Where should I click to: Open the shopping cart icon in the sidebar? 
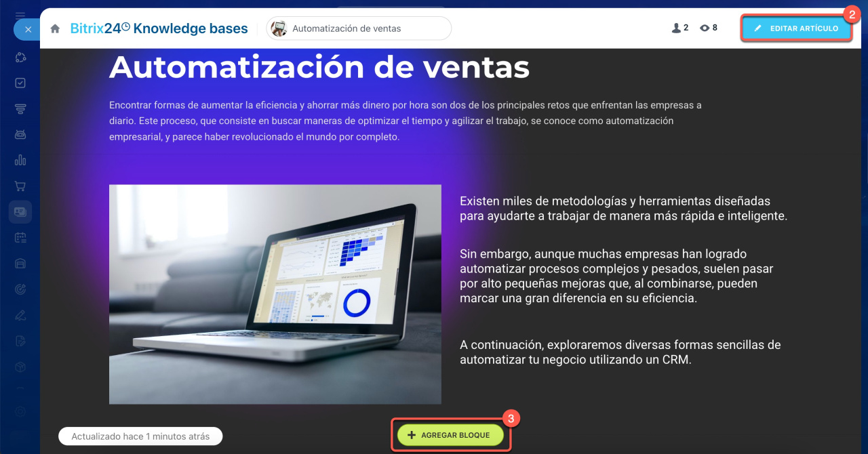pos(20,186)
